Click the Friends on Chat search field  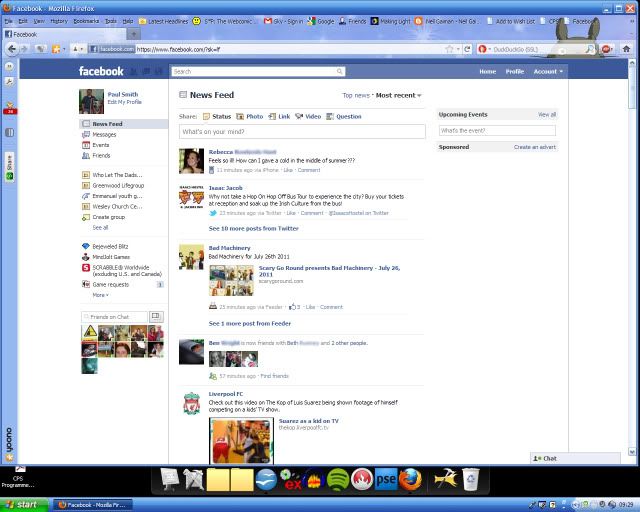pos(115,316)
